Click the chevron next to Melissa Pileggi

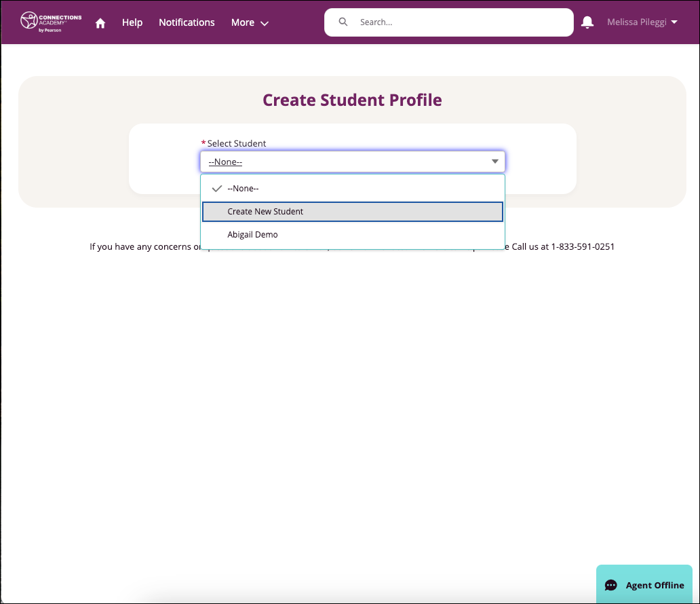(x=673, y=22)
